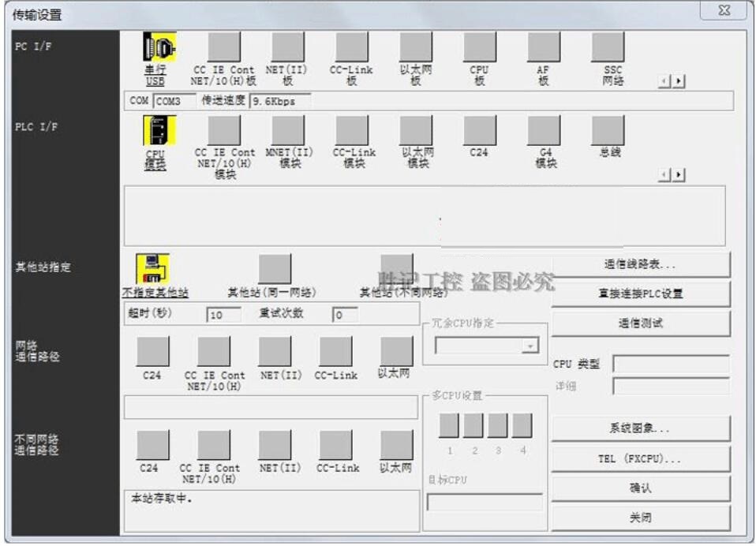Click CC IE Cont NET/10(H) in 不同网络通信路径 row
This screenshot has width=756, height=546.
[214, 445]
